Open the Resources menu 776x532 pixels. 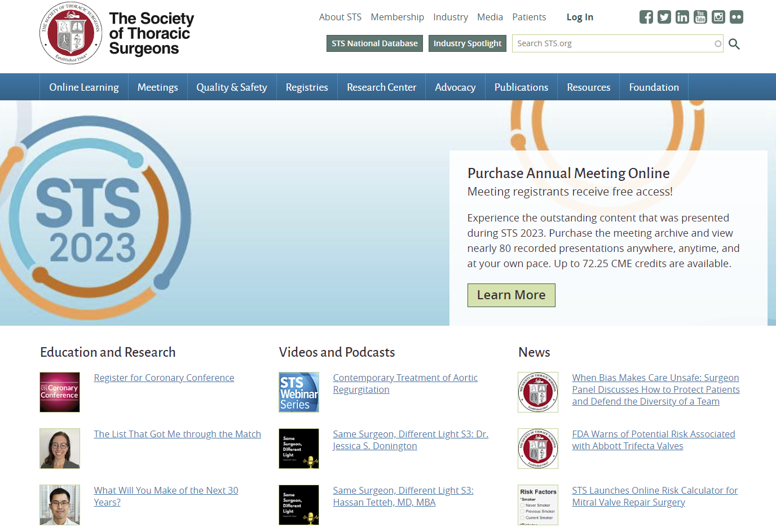589,87
